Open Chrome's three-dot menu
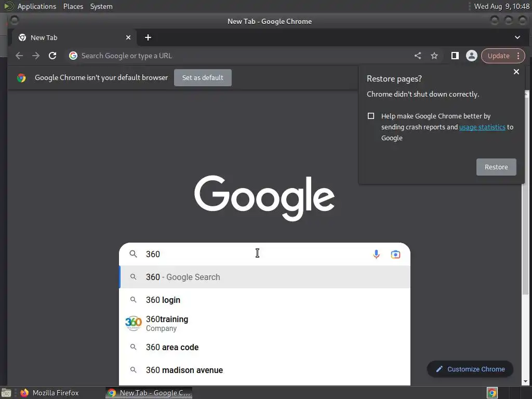 coord(518,56)
